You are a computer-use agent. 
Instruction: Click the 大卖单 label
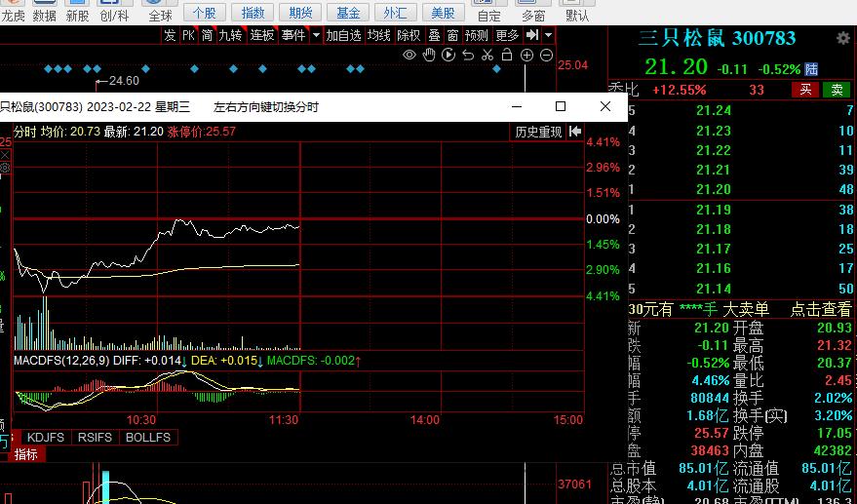point(746,309)
